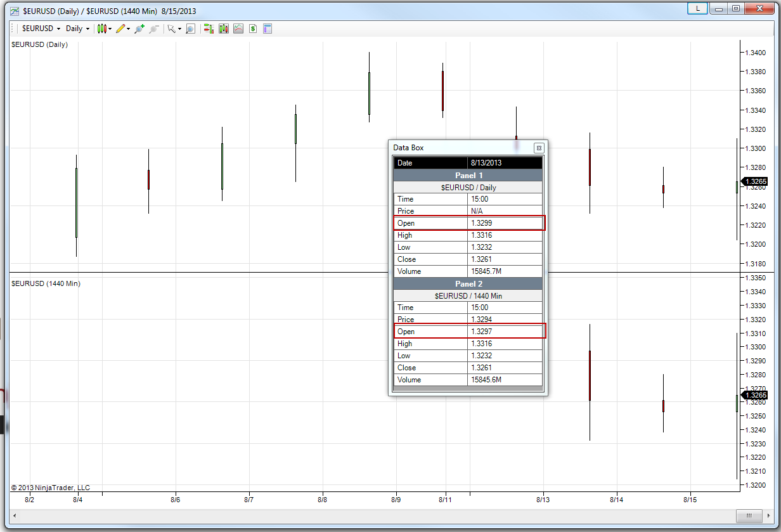The image size is (781, 532).
Task: Select the pencil drawing tools icon
Action: pyautogui.click(x=120, y=29)
